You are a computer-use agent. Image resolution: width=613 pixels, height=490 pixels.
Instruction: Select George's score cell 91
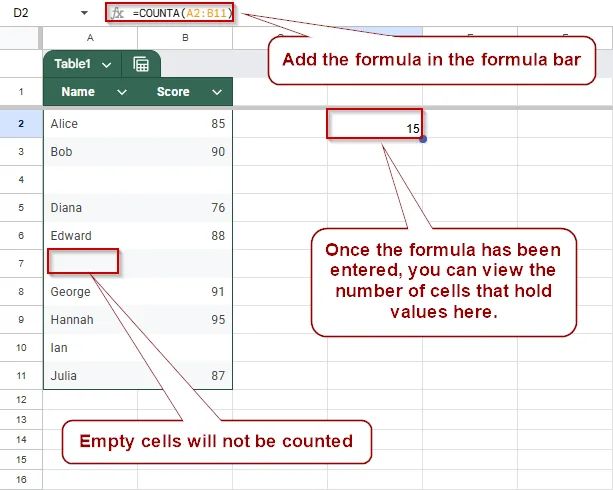click(185, 292)
